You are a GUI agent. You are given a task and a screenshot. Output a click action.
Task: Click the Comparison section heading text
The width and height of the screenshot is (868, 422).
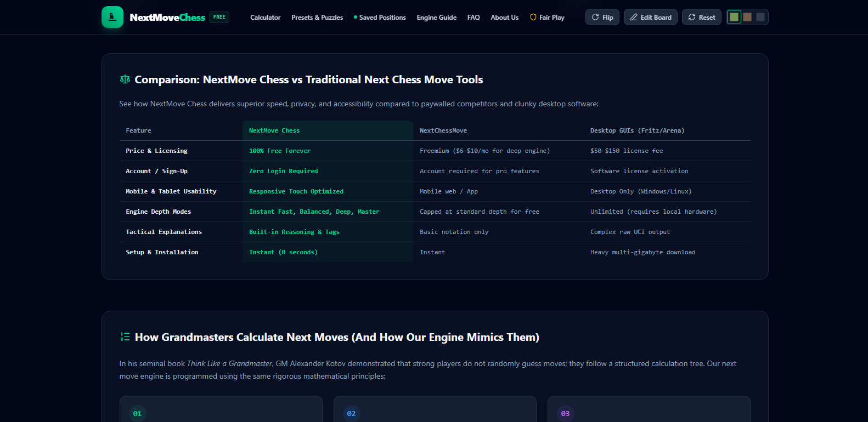click(309, 79)
